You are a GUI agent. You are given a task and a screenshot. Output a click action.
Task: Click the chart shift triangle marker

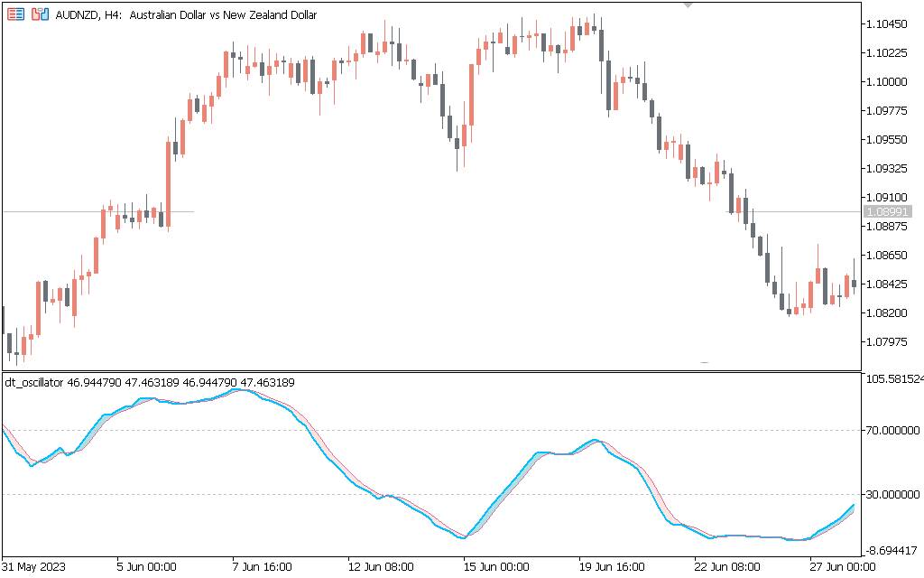click(x=688, y=5)
